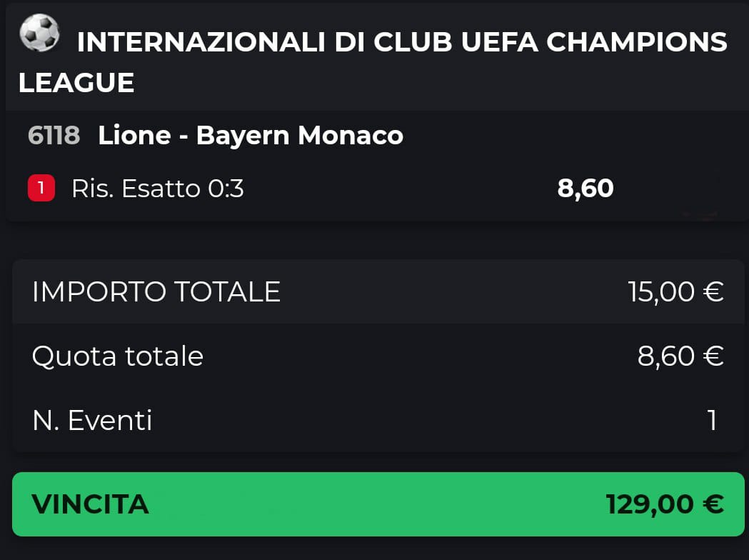This screenshot has width=749, height=560.
Task: Click the N. Eventi label
Action: [92, 420]
